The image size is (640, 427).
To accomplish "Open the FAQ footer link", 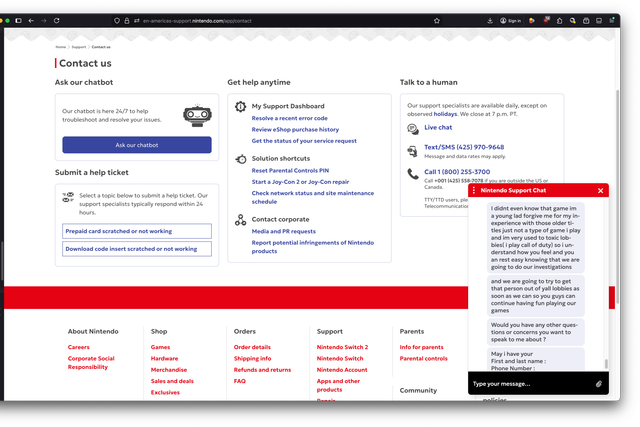I will click(x=240, y=381).
